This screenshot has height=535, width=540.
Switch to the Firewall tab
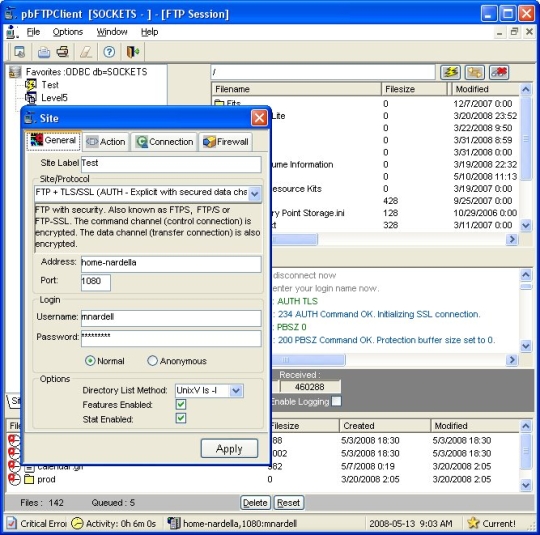pyautogui.click(x=226, y=142)
